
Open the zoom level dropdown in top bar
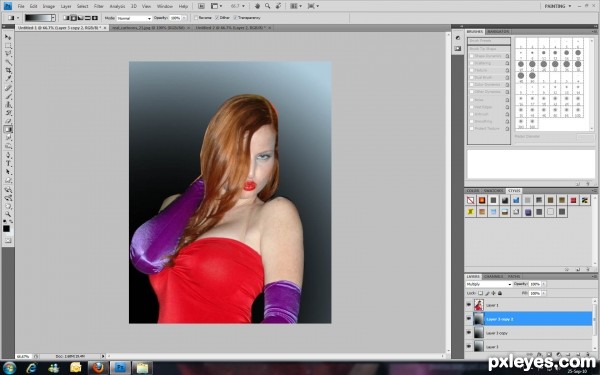click(x=243, y=6)
